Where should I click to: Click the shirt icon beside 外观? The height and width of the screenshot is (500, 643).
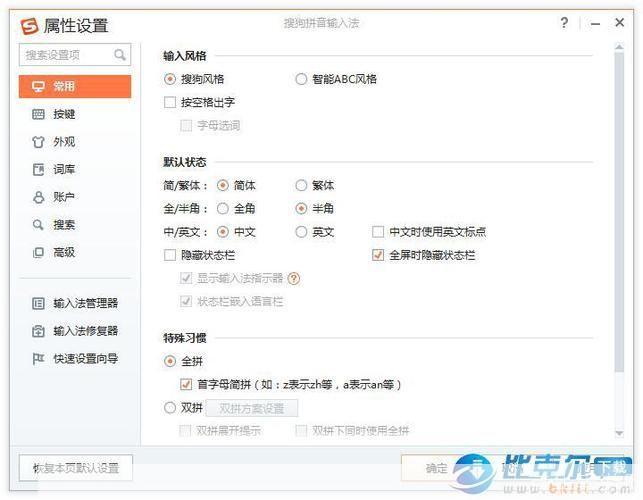[x=38, y=142]
